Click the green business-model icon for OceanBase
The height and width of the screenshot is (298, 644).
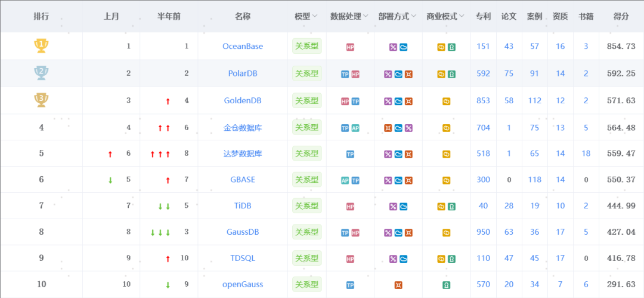point(451,47)
